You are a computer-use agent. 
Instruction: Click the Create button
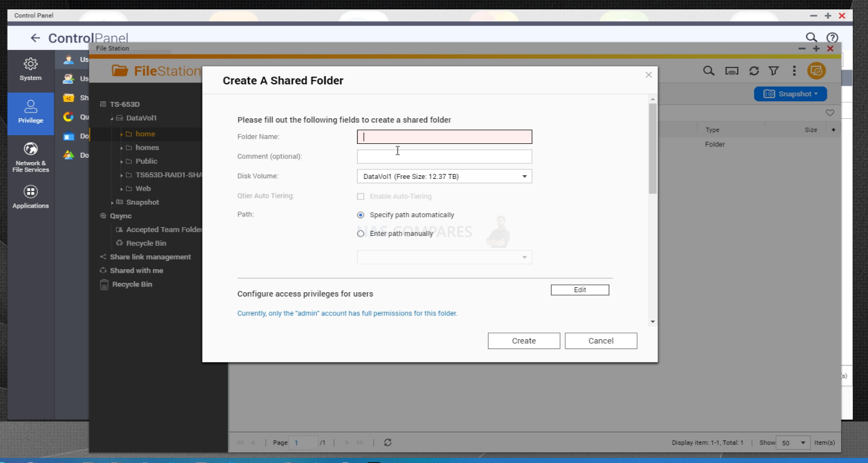(524, 341)
